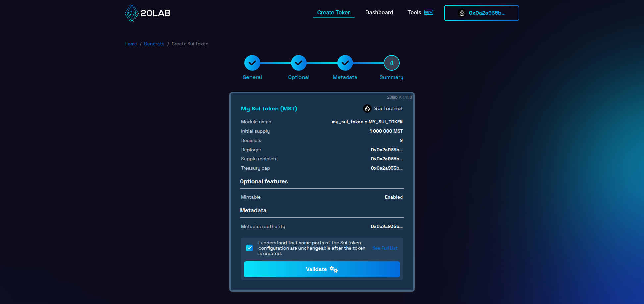The height and width of the screenshot is (304, 644).
Task: Navigate to Home breadcrumb
Action: coord(131,44)
